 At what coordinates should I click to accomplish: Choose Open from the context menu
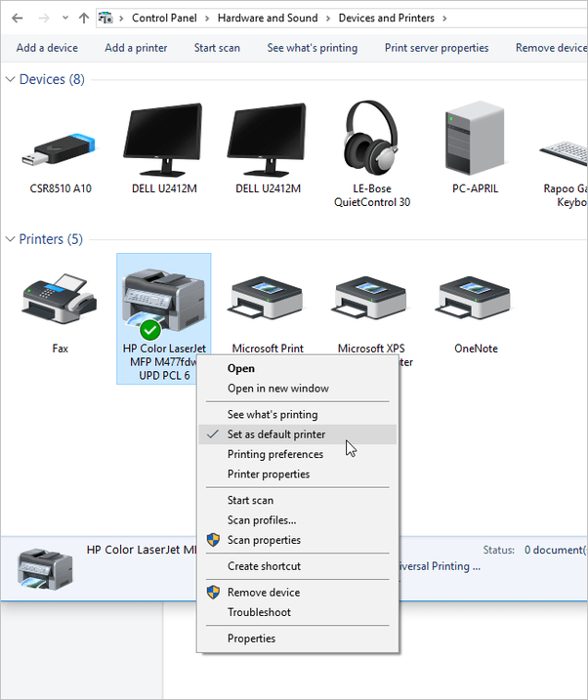297,368
